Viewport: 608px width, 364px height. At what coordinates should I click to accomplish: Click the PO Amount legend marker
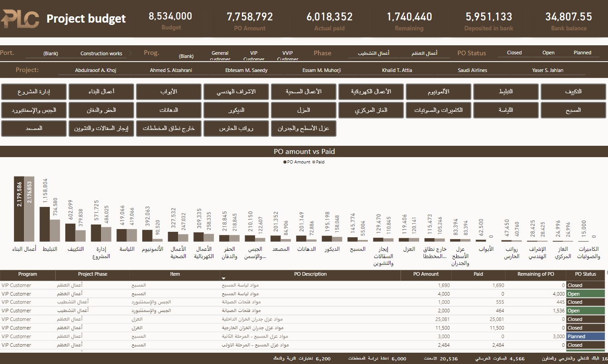click(x=285, y=162)
